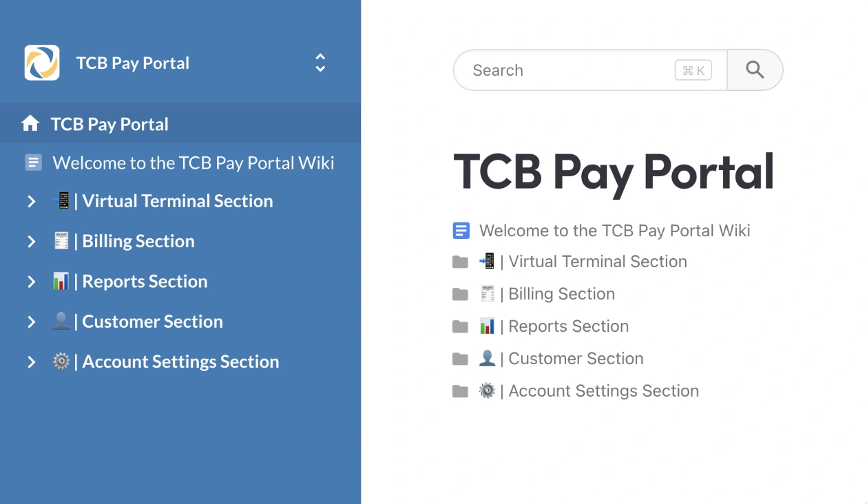This screenshot has width=867, height=504.
Task: Click the folder icon for Account Settings Section
Action: [460, 391]
